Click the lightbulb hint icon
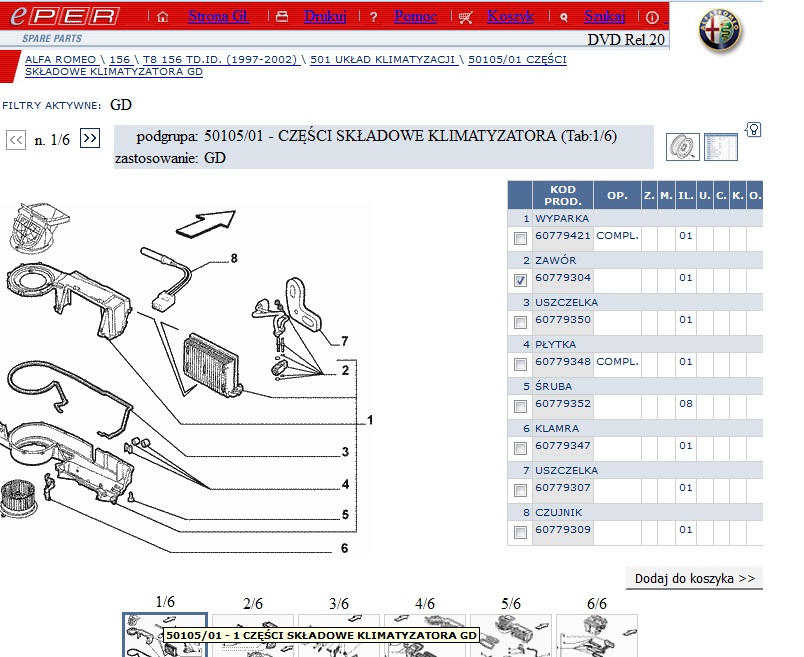This screenshot has width=804, height=657. point(753,129)
